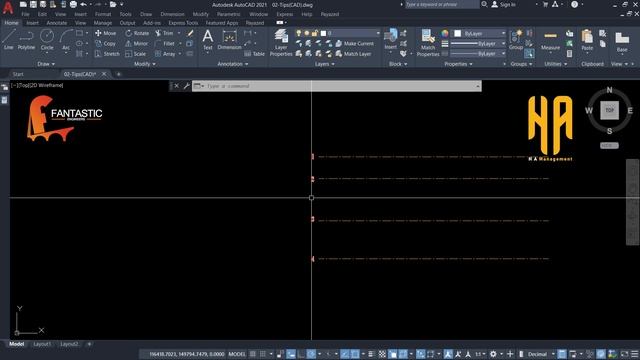Toggle the layer freeze sun icon
Viewport: 640px width, 360px height.
(x=307, y=33)
